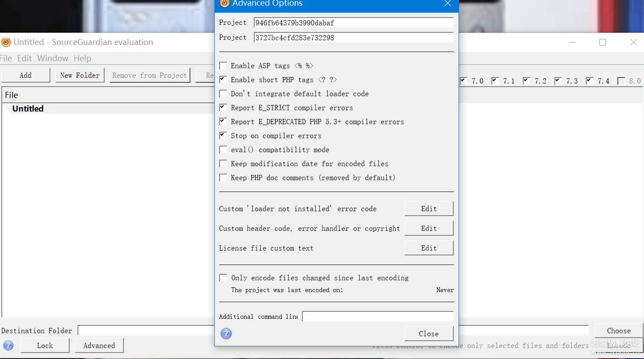Uncheck PHP version 7.0 checkbox
This screenshot has height=359, width=644.
(x=464, y=81)
